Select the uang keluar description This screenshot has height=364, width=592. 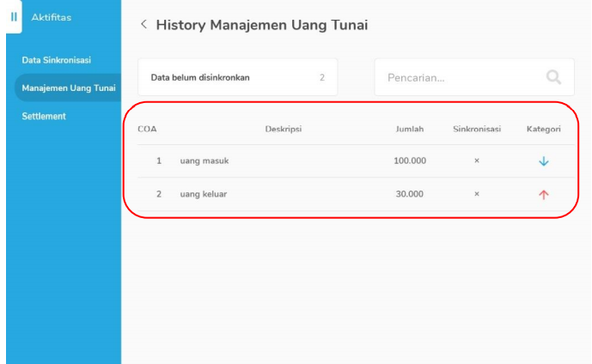[204, 194]
